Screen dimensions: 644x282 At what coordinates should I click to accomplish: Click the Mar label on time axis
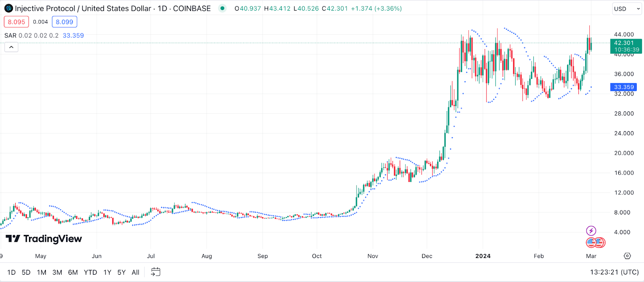pyautogui.click(x=591, y=256)
